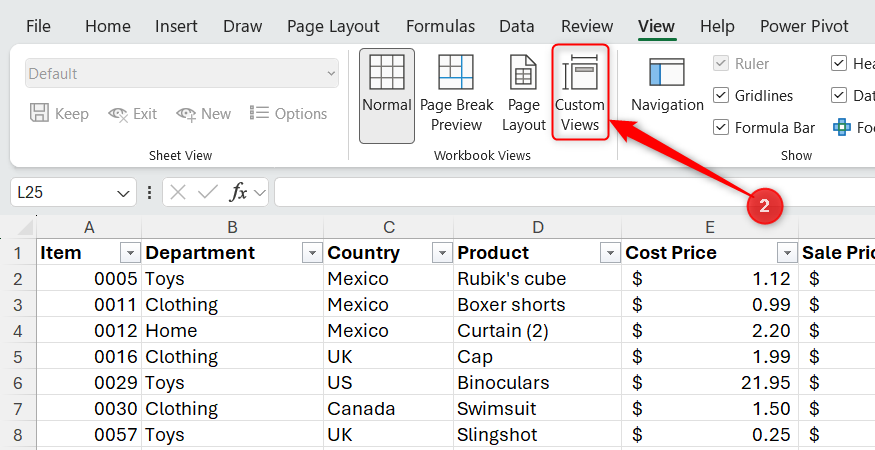Select the Rubik's cube cell
Screen dimensions: 875x450
pos(537,279)
